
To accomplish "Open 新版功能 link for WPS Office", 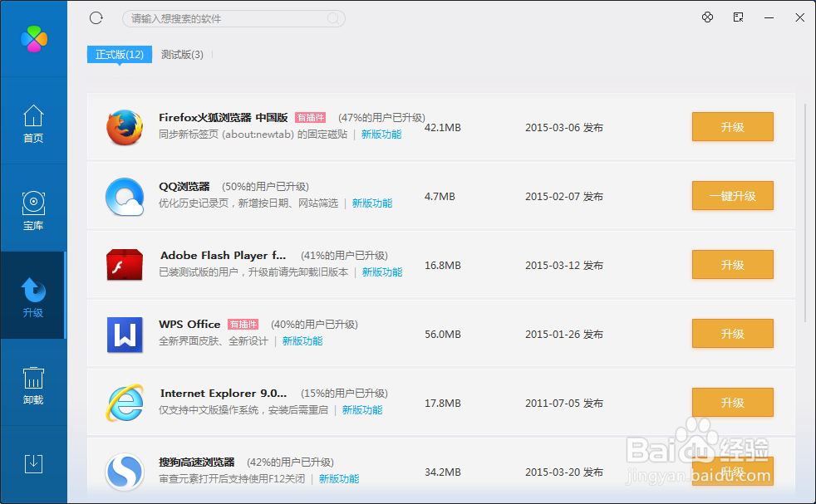I will (x=302, y=341).
